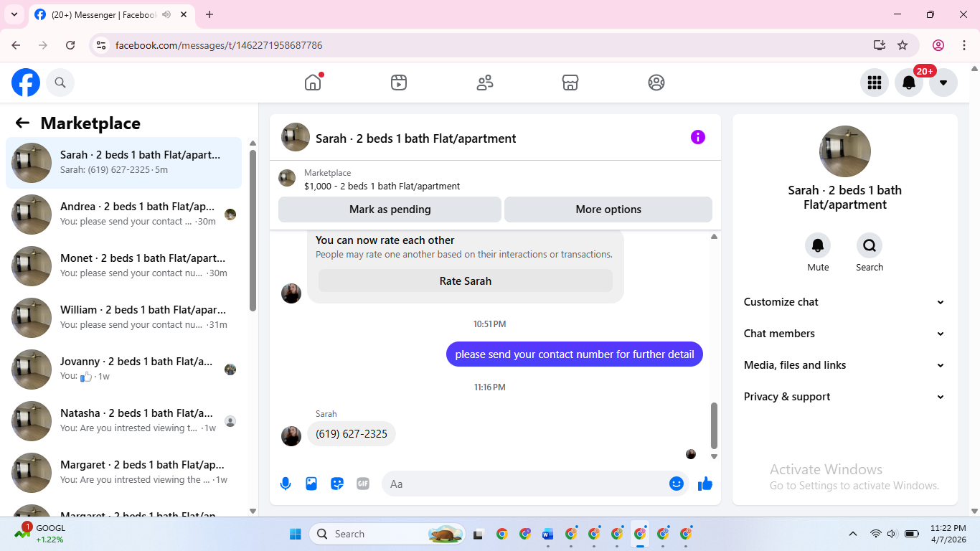This screenshot has height=551, width=980.
Task: Click the 'please send your contact number' message
Action: [575, 354]
